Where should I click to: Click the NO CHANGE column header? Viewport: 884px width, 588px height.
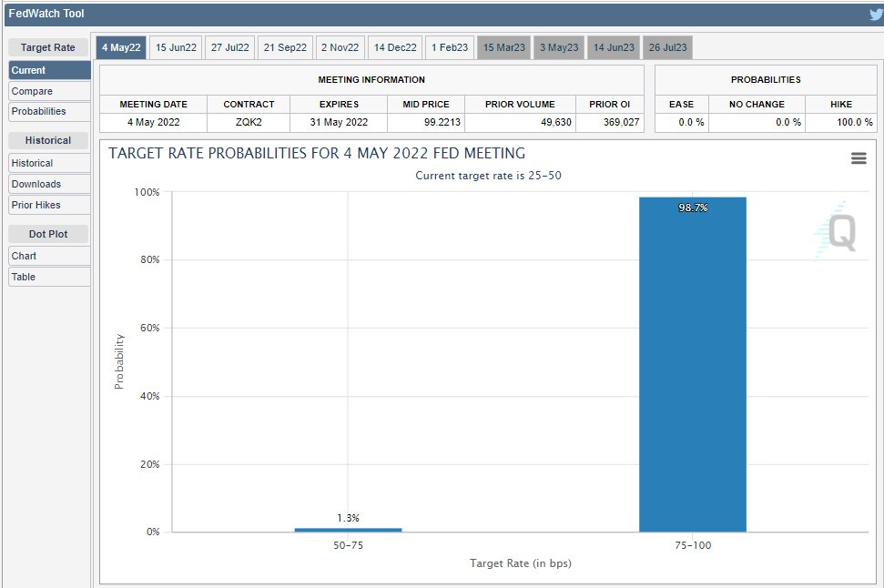pos(757,105)
